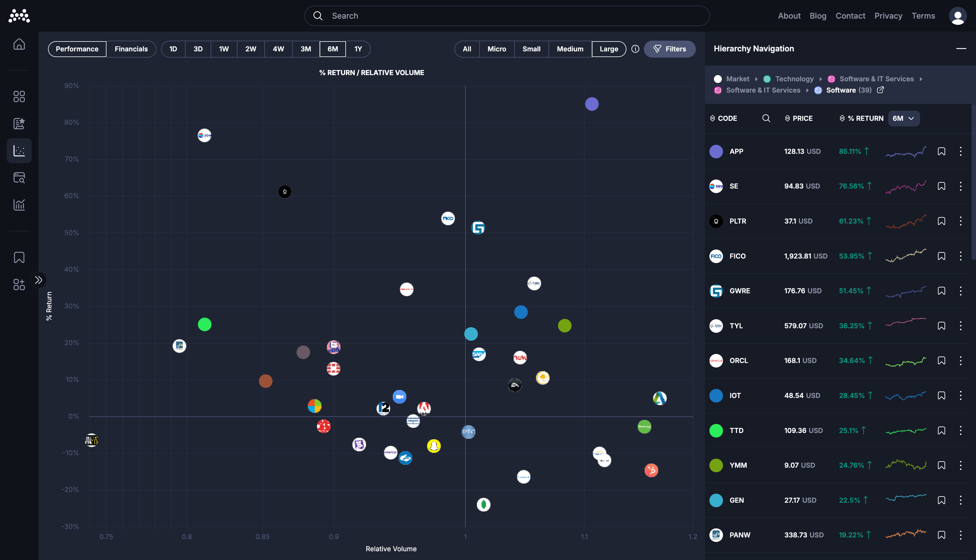This screenshot has width=976, height=560.
Task: Open the Privacy link
Action: (x=888, y=16)
